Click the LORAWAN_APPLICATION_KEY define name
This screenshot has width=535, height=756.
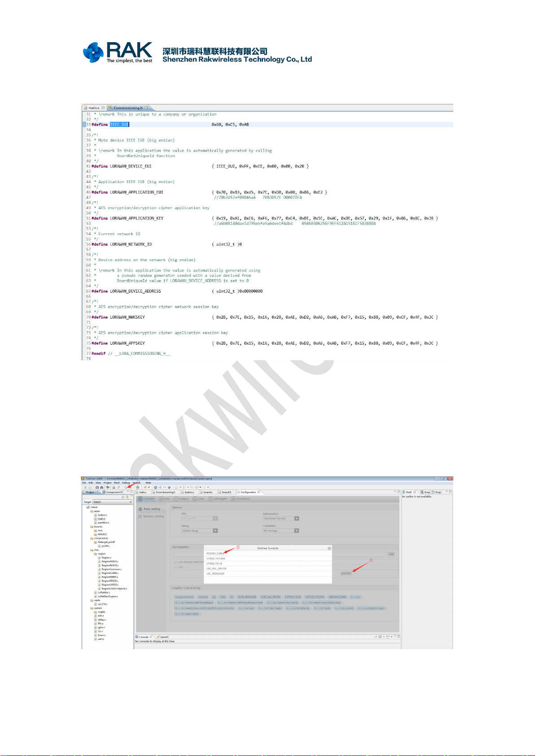[x=137, y=218]
